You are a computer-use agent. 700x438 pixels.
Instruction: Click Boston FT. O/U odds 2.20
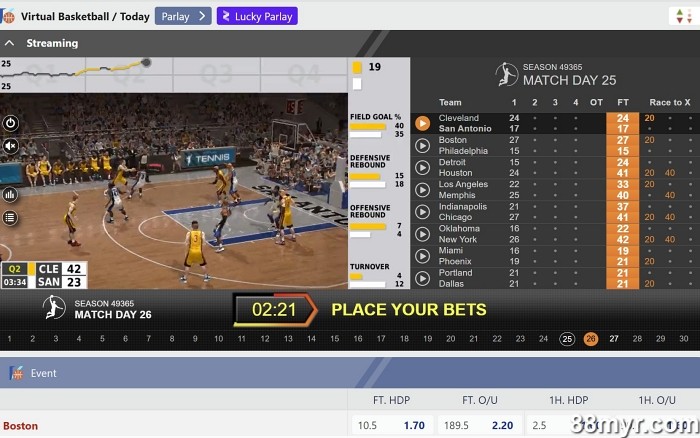[x=502, y=425]
